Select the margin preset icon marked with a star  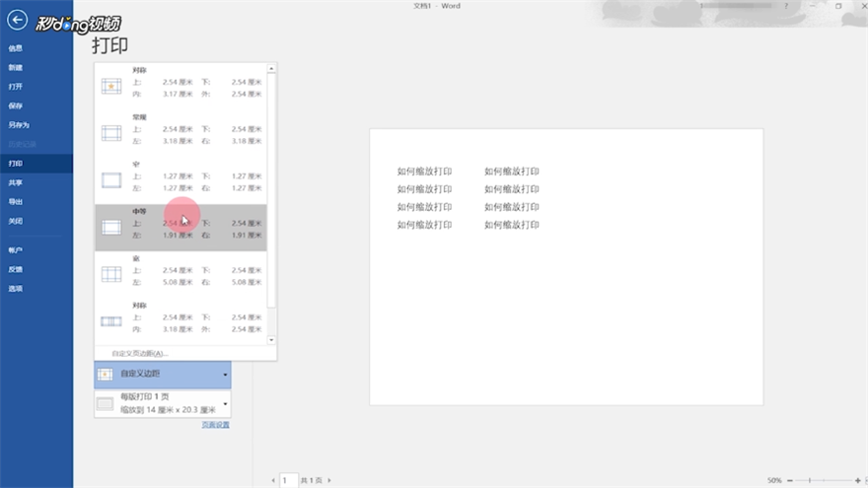tap(111, 86)
